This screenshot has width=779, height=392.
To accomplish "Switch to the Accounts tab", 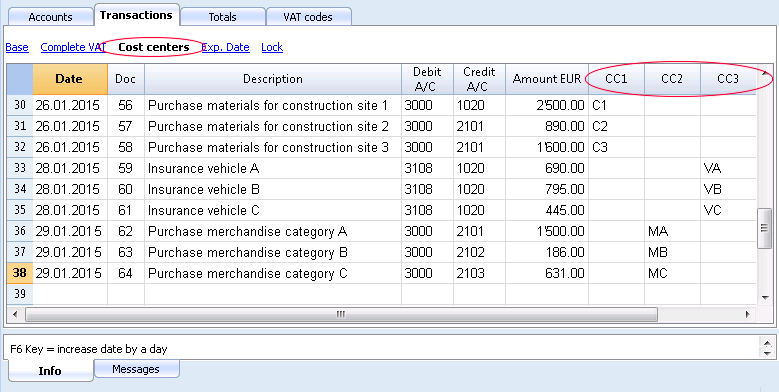I will click(x=50, y=17).
